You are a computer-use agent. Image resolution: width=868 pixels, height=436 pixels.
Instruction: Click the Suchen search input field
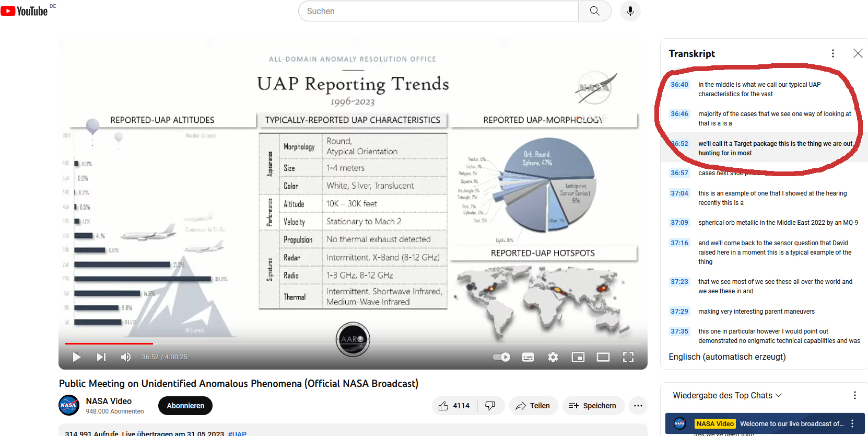439,11
